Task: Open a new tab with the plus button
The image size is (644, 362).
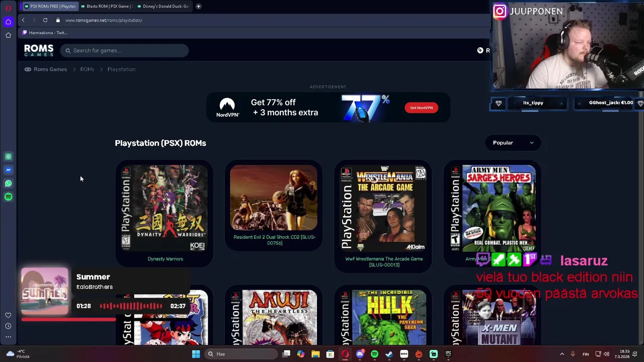Action: [198, 6]
